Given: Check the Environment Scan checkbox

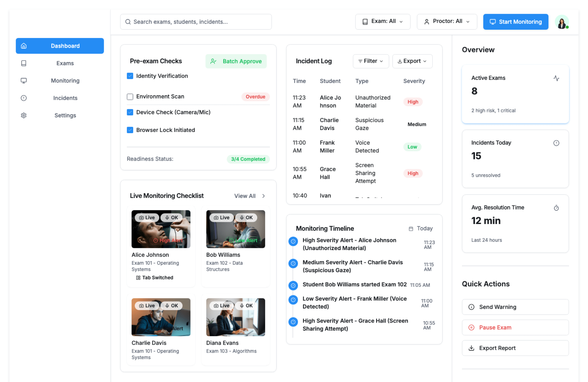Looking at the screenshot, I should click(130, 97).
